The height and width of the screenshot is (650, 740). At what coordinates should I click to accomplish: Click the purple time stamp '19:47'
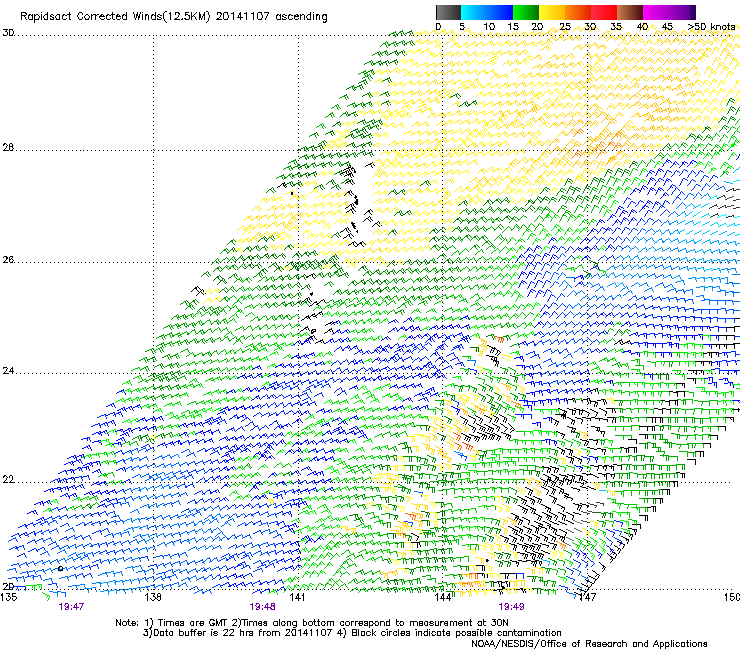pos(71,607)
